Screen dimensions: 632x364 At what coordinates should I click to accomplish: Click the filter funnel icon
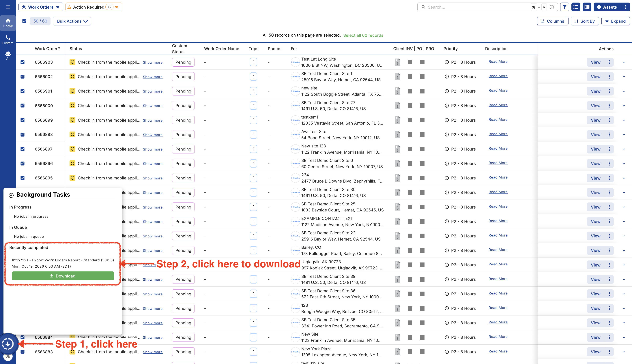564,7
